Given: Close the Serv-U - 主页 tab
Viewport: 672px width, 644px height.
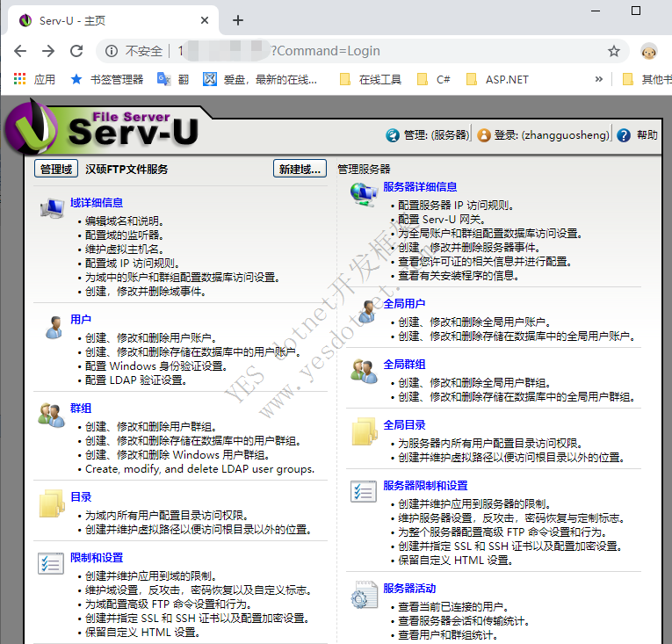Looking at the screenshot, I should pyautogui.click(x=205, y=20).
